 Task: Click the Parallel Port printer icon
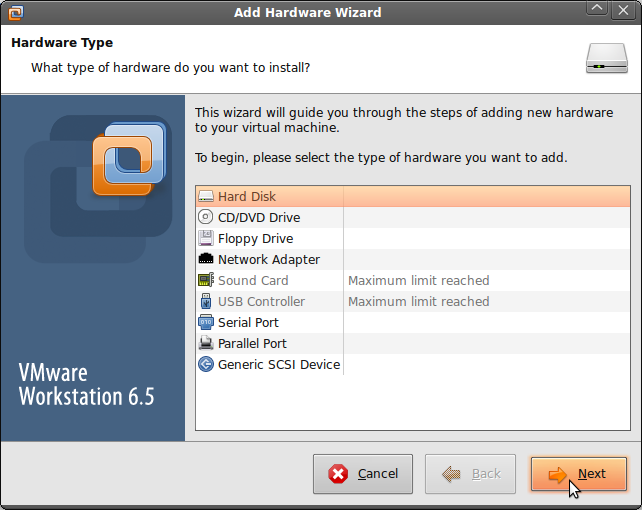(206, 343)
